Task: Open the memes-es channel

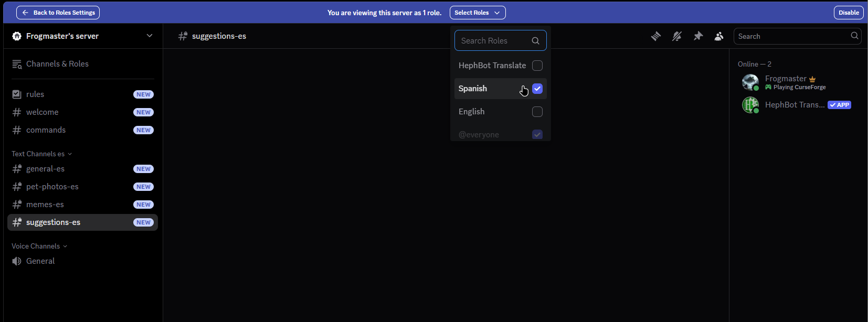Action: [x=45, y=205]
